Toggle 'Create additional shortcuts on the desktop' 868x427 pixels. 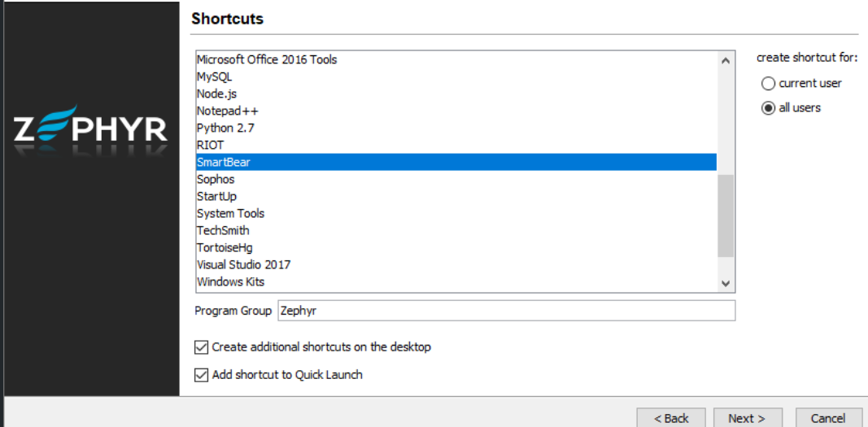point(202,347)
